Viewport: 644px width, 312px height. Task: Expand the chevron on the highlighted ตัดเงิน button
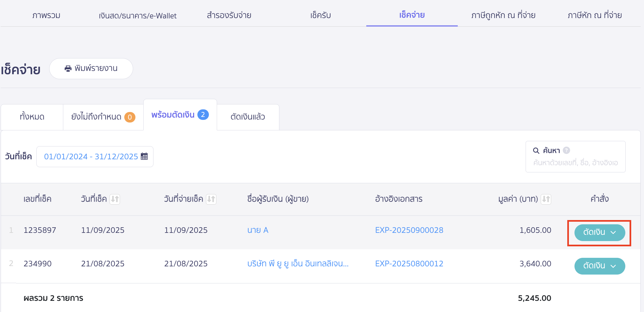pos(614,233)
